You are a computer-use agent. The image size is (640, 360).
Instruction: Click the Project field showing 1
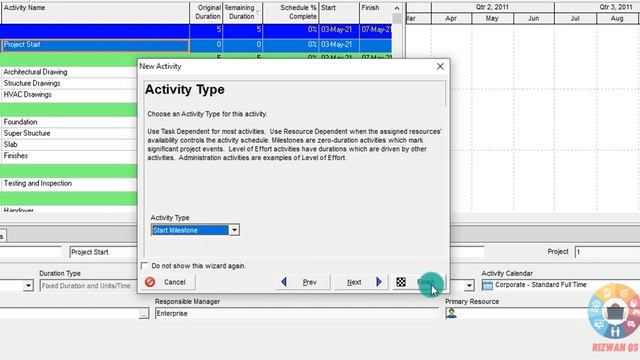tap(607, 252)
